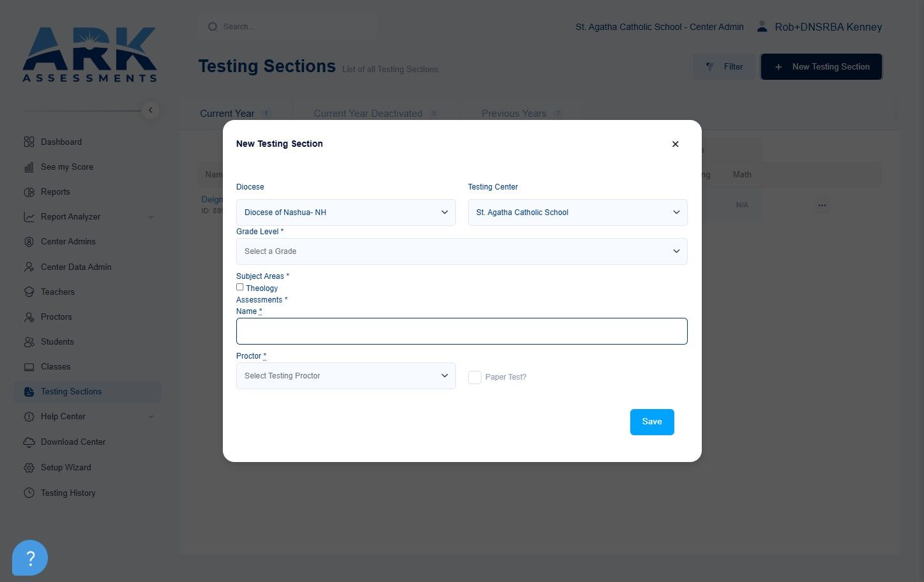Open the See my Score chart icon

click(29, 167)
